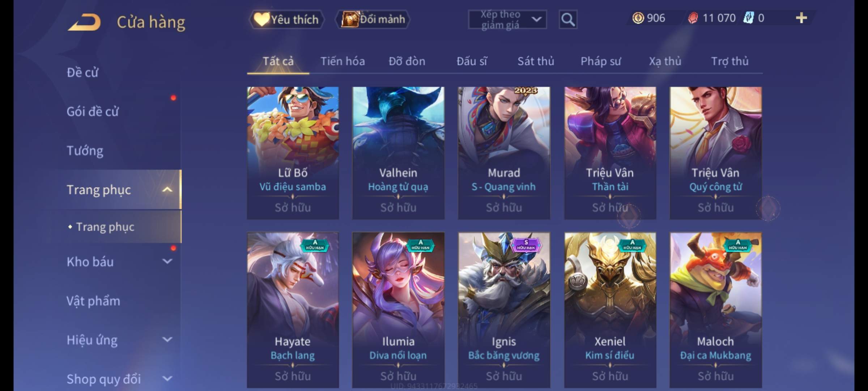Tap the gold coin balance icon
Image resolution: width=868 pixels, height=391 pixels.
click(x=638, y=18)
